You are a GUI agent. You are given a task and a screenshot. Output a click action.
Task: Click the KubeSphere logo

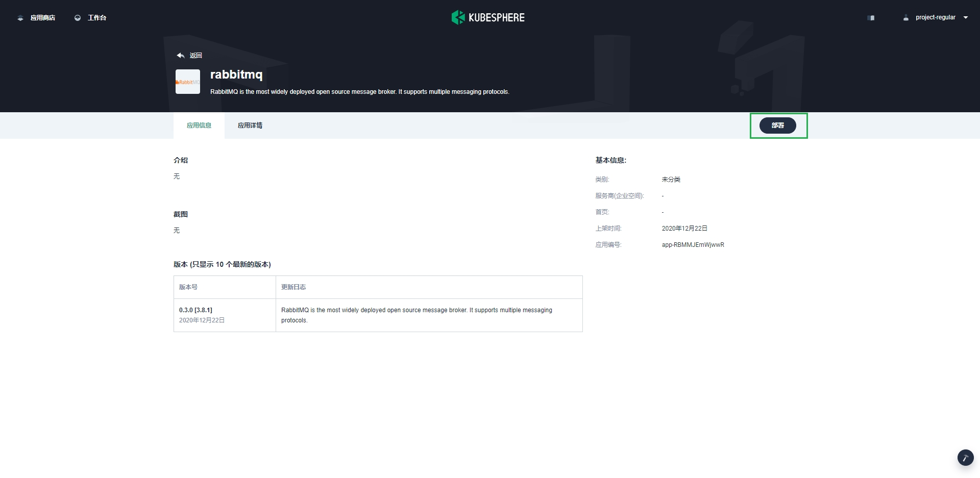pos(488,17)
